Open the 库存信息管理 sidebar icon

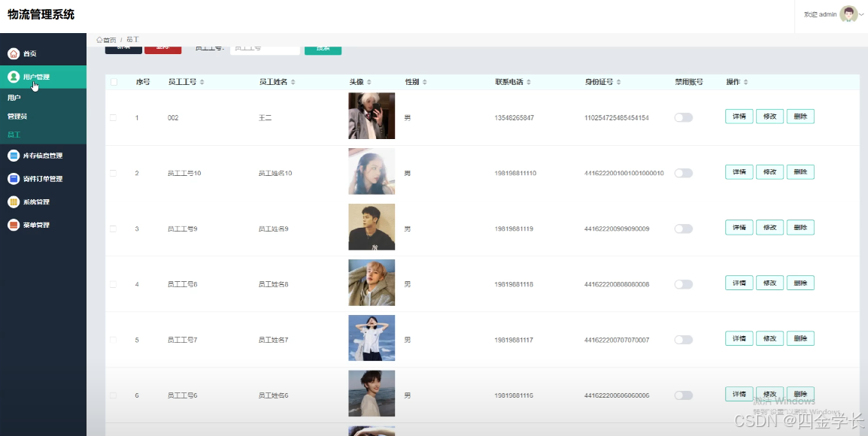click(x=14, y=156)
